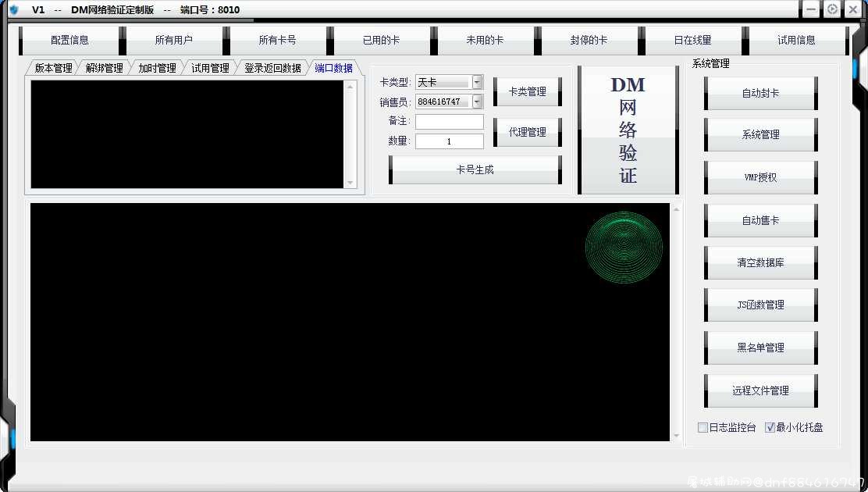
Task: Open 黑名单管理
Action: tap(760, 348)
